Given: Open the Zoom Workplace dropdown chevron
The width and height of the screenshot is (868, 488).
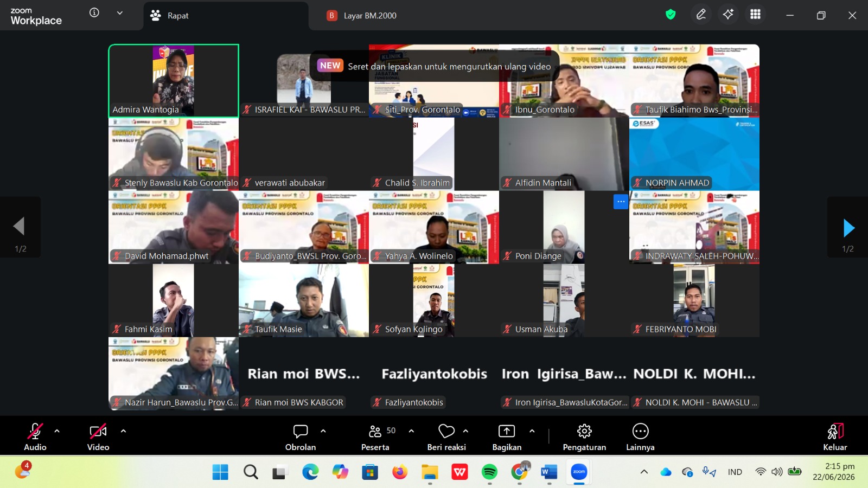Looking at the screenshot, I should (120, 13).
